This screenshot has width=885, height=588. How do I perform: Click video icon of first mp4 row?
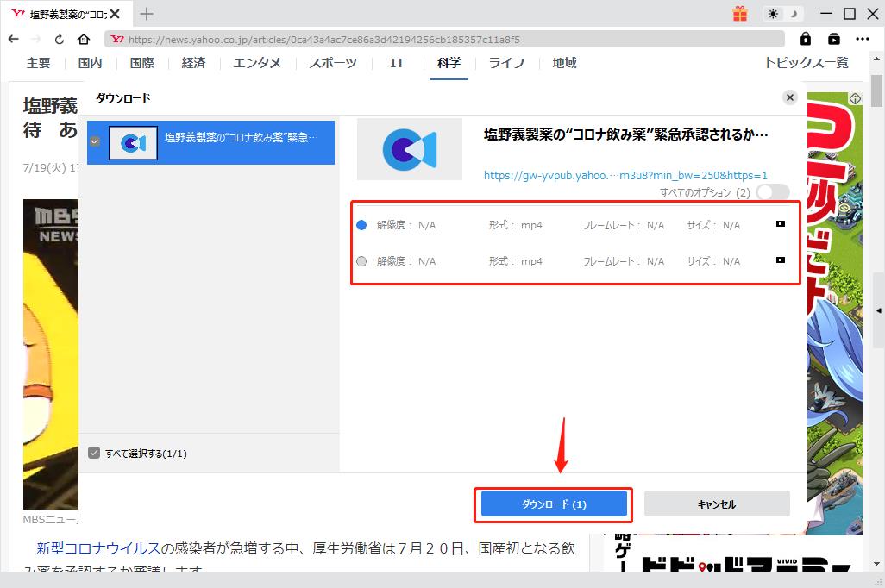(781, 224)
